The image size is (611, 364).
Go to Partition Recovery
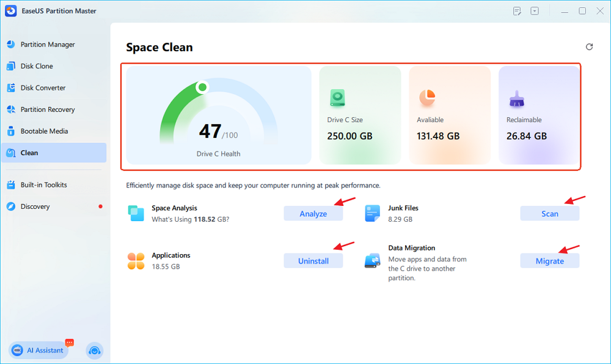point(53,109)
